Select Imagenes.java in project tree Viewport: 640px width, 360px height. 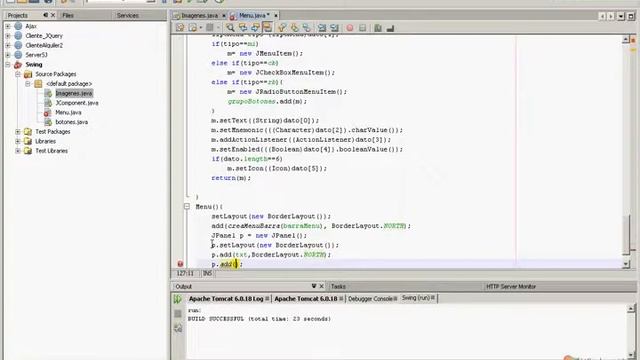74,93
